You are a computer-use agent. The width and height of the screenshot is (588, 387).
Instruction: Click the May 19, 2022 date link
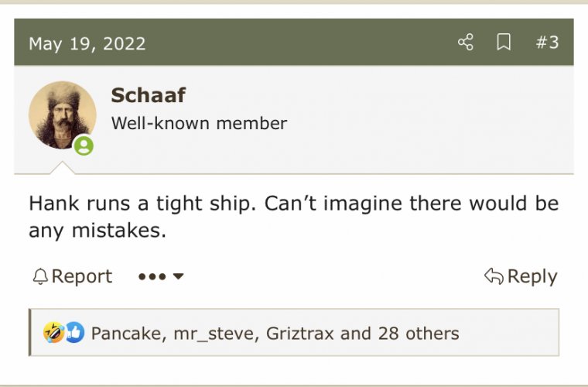87,43
